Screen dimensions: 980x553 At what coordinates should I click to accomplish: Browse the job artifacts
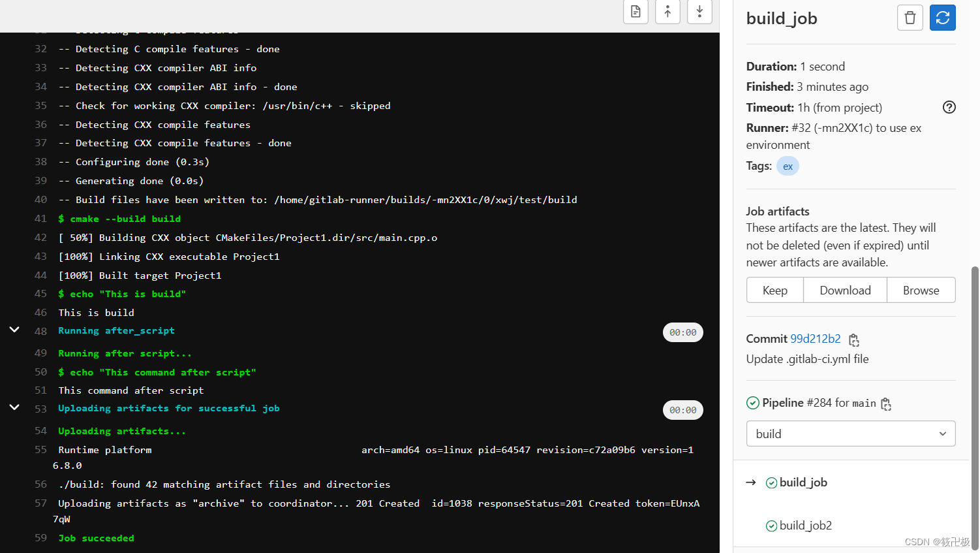pyautogui.click(x=921, y=291)
